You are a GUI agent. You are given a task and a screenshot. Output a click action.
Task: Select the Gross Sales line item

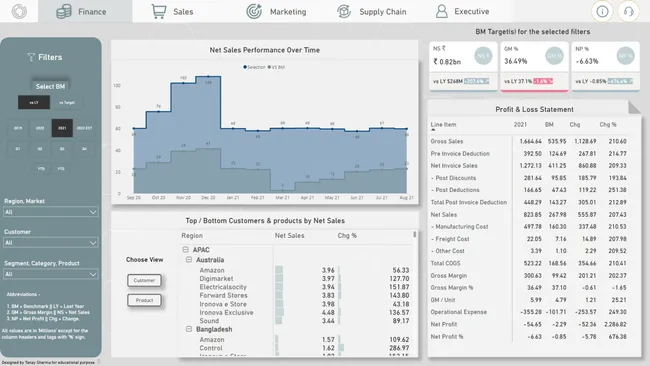click(x=529, y=141)
